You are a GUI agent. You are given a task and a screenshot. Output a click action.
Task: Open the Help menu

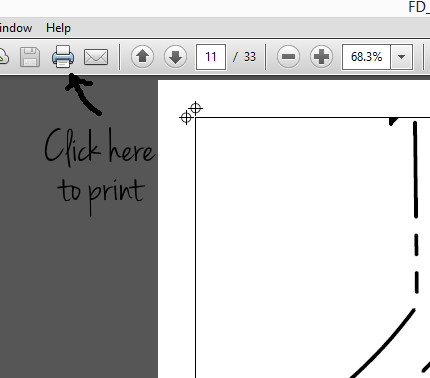[x=58, y=28]
